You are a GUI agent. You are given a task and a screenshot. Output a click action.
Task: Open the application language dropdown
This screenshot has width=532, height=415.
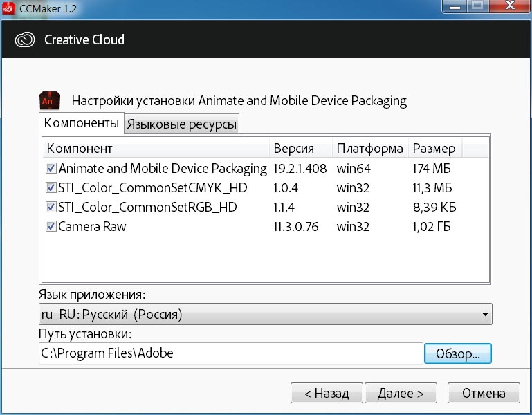click(266, 314)
